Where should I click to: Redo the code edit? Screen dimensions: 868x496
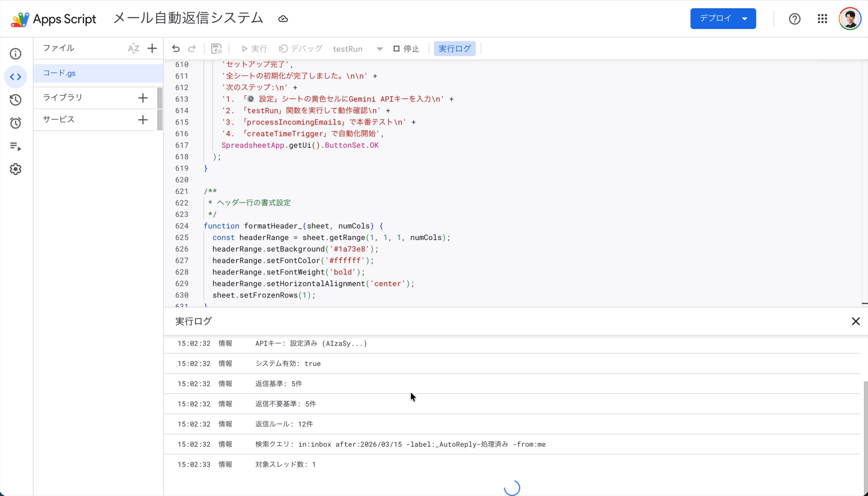(x=192, y=48)
